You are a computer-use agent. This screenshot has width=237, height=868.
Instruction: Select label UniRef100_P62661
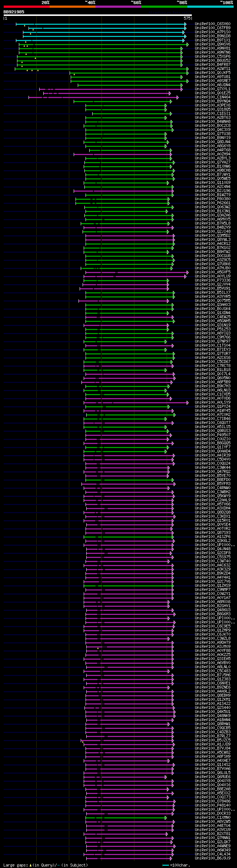pos(213,203)
